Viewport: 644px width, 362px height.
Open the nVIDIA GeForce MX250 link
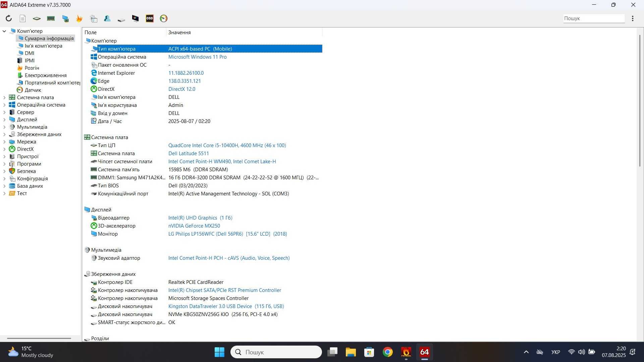click(194, 226)
